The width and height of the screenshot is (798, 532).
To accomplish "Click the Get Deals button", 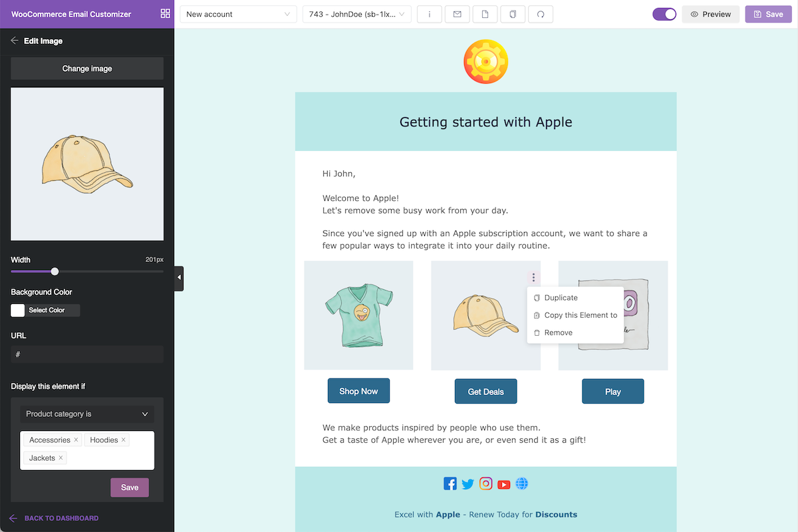I will pos(486,392).
